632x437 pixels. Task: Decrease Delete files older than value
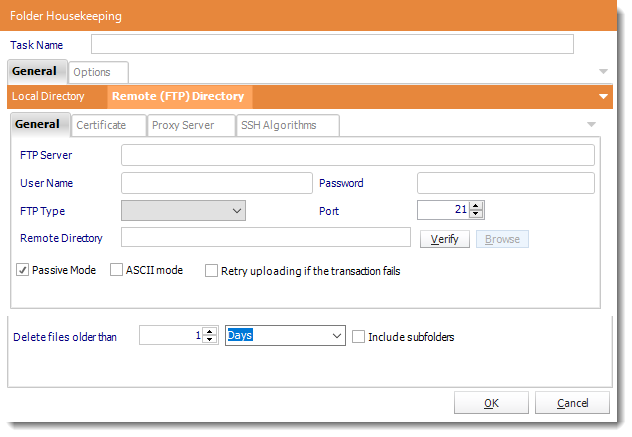210,339
